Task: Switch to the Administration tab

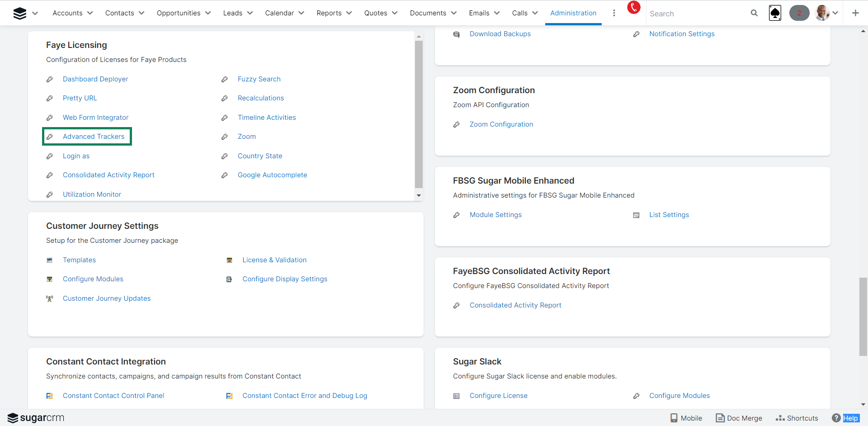Action: [573, 13]
